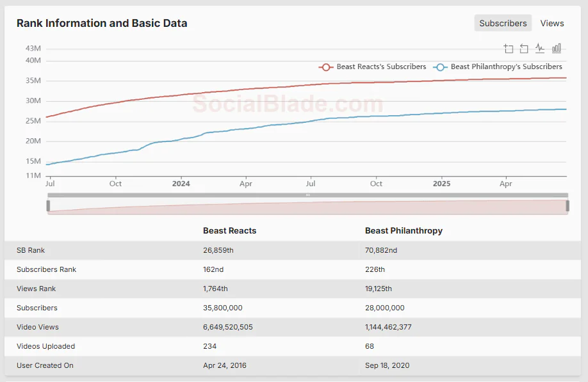Click the '15M' y-axis label
Screen dimensions: 588x382
point(33,161)
